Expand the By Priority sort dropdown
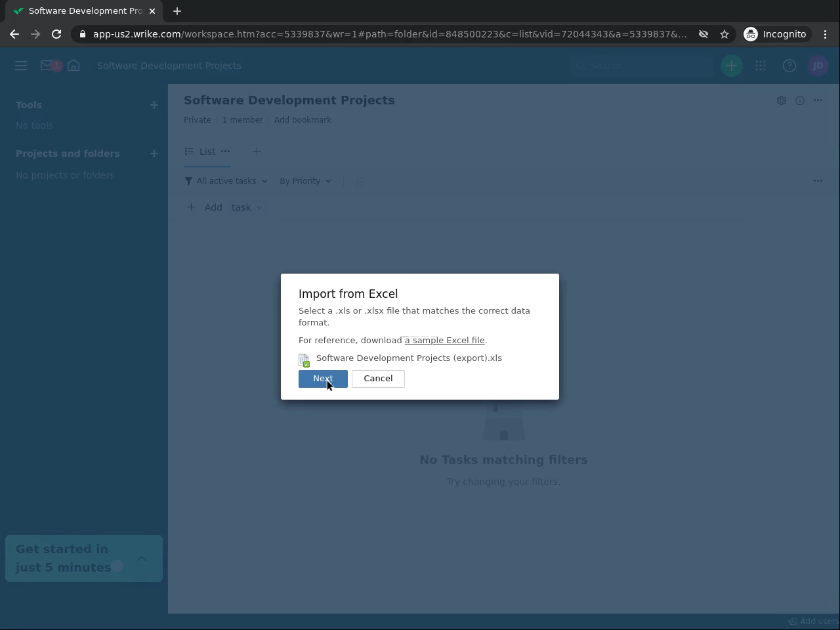The width and height of the screenshot is (840, 630). [x=305, y=181]
